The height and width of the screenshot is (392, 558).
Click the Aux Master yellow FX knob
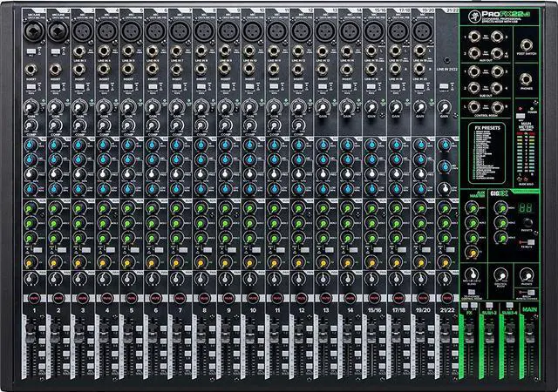click(473, 253)
